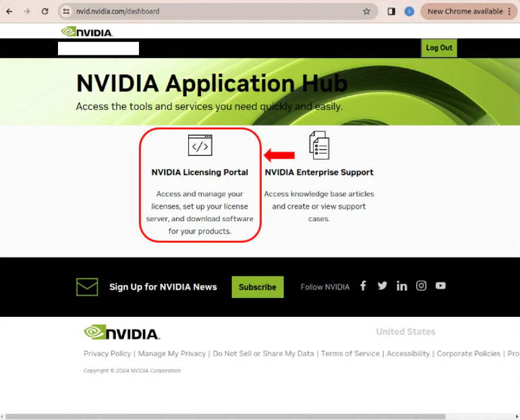Open NVIDIA's Twitter page icon
This screenshot has height=420, width=520.
tap(382, 286)
